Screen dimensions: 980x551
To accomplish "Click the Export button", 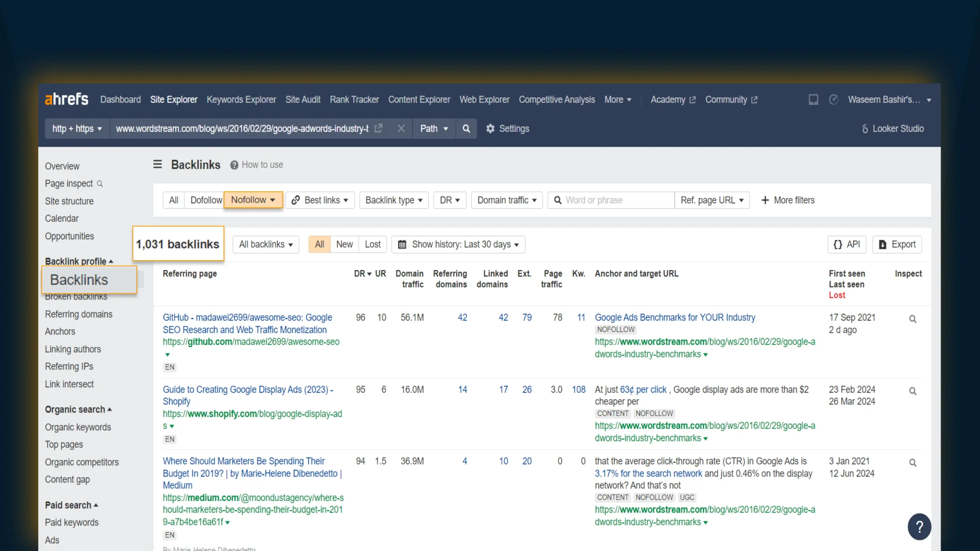I will (897, 244).
